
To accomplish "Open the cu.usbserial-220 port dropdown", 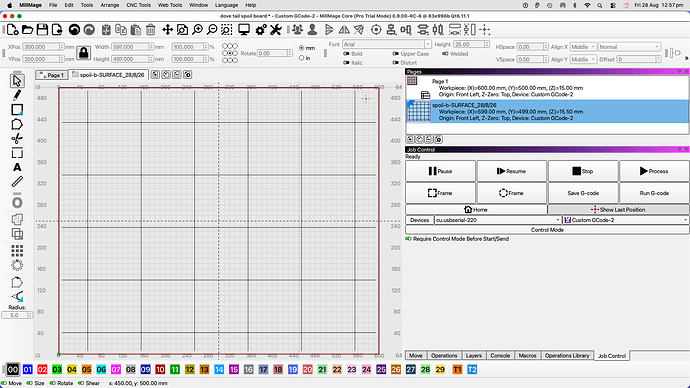I will (498, 220).
